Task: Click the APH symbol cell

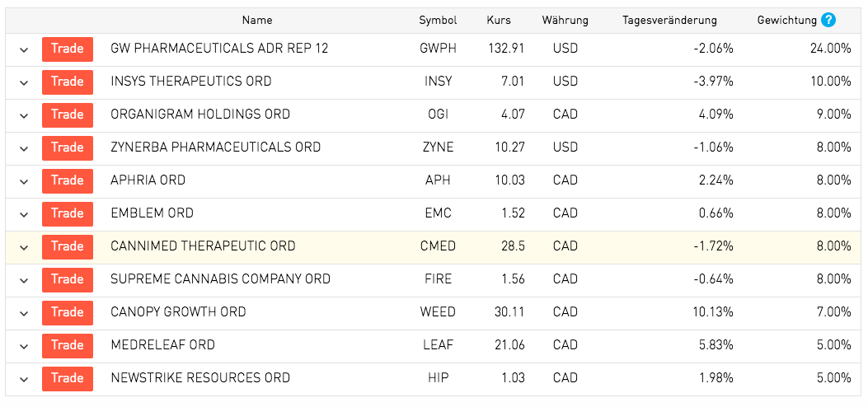Action: [438, 180]
